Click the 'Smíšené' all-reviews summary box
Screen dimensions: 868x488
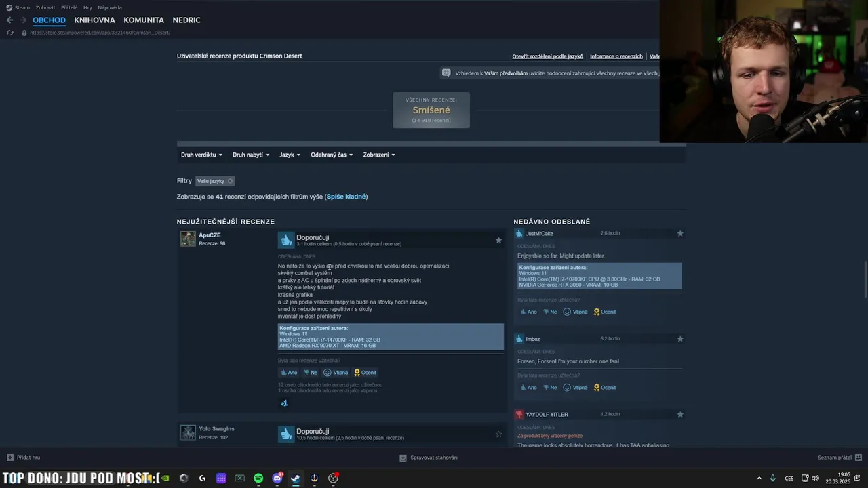pos(431,110)
